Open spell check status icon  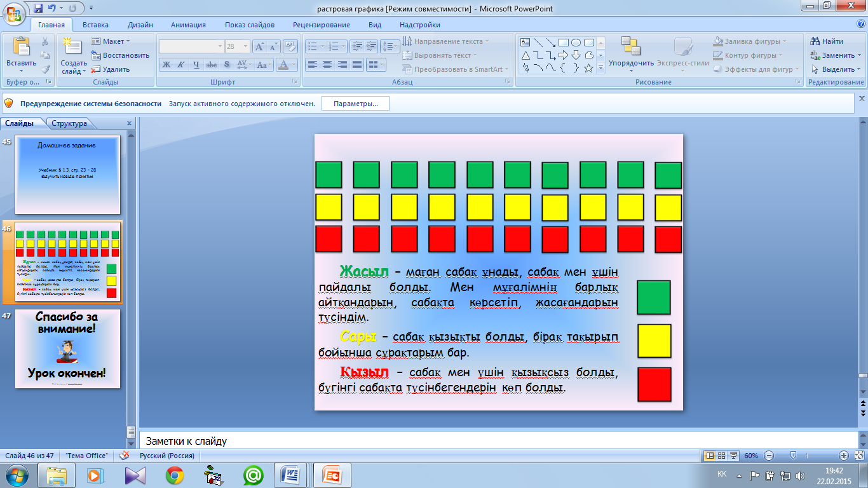125,456
